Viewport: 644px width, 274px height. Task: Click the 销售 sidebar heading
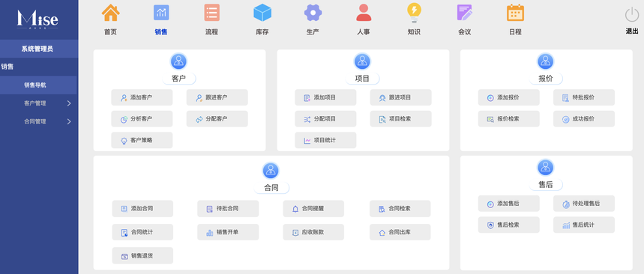(7, 67)
